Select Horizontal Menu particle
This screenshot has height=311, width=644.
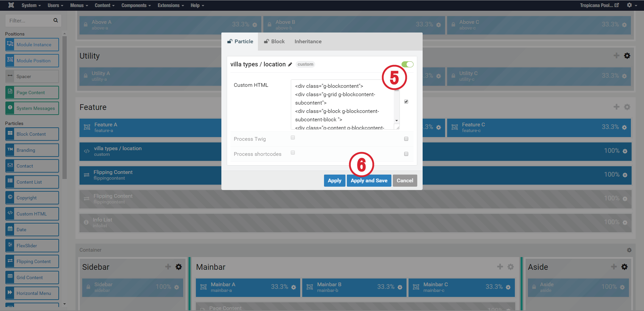point(32,293)
